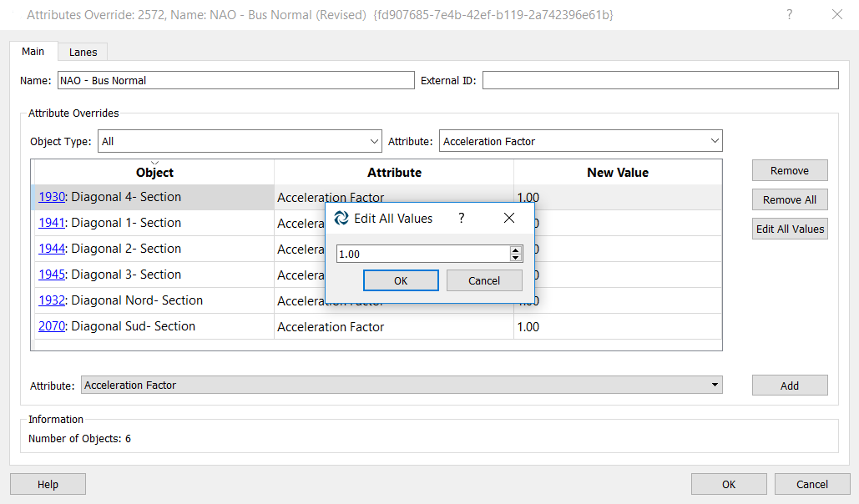Click the Remove All button
859x504 pixels.
tap(789, 199)
